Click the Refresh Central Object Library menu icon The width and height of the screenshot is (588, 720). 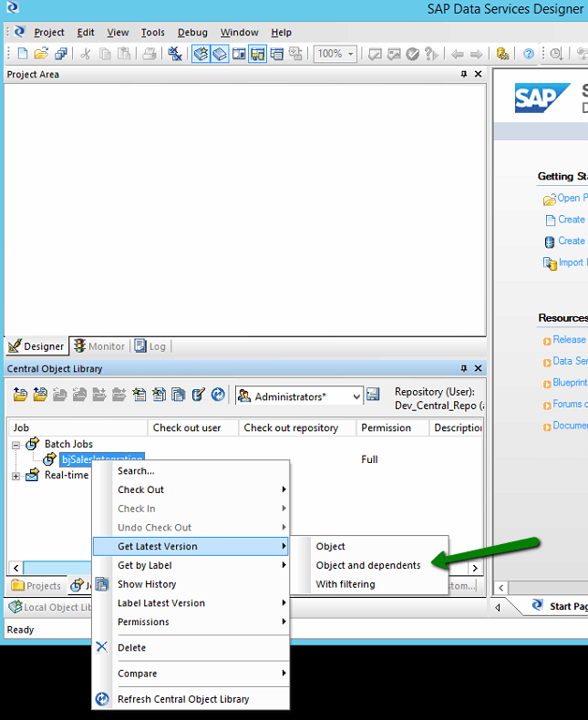(102, 699)
